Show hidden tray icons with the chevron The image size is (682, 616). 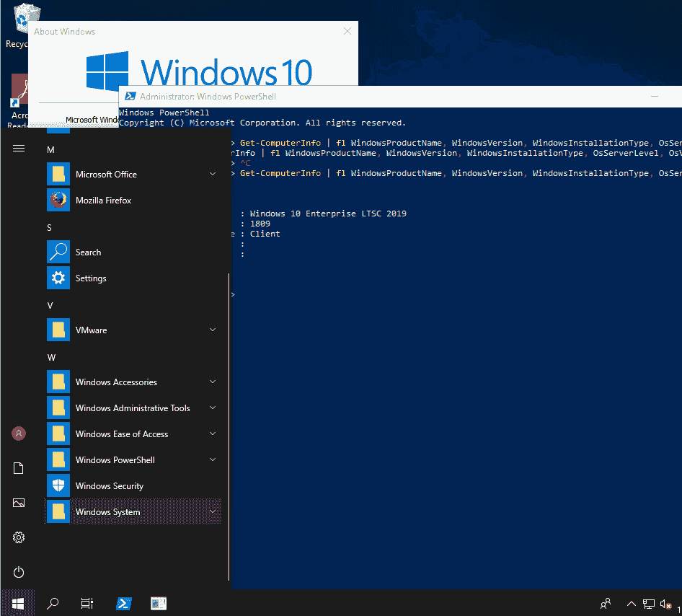tap(631, 604)
